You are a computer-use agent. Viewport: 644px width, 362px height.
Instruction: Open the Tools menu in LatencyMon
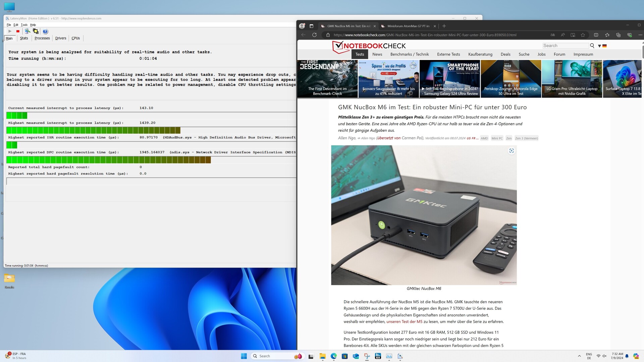pos(24,25)
